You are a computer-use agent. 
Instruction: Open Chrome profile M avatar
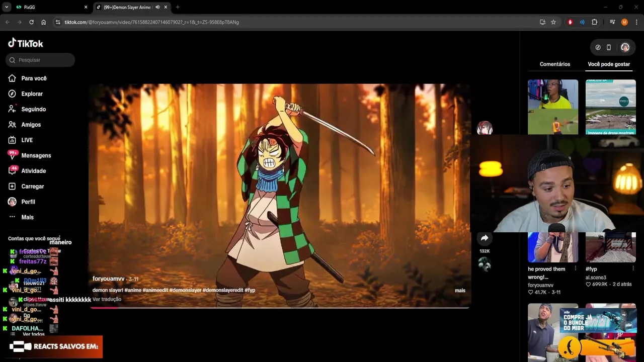pos(624,22)
